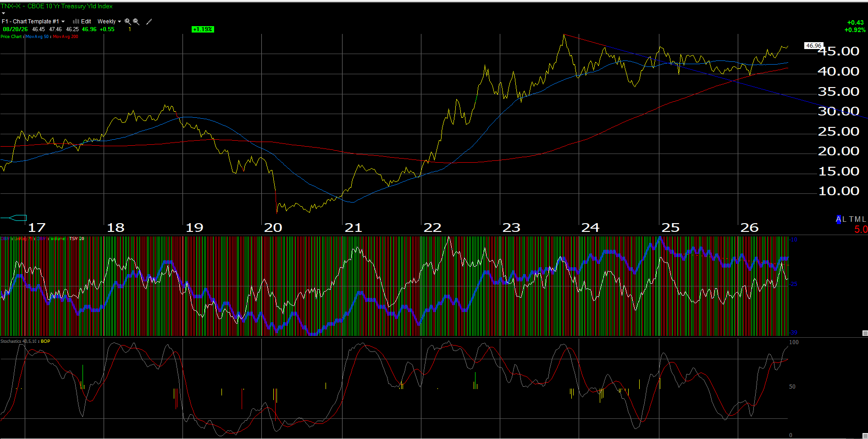Click the year 25 time axis label
The height and width of the screenshot is (439, 868).
[670, 228]
